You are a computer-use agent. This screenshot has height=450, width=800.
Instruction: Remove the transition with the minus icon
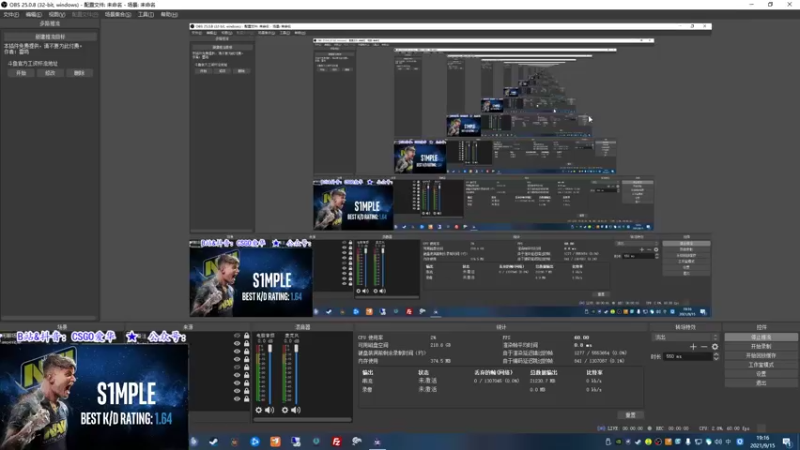click(x=704, y=347)
